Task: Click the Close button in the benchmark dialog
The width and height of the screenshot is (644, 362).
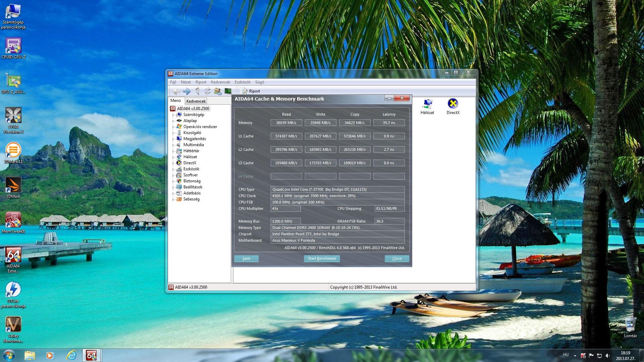Action: 397,258
